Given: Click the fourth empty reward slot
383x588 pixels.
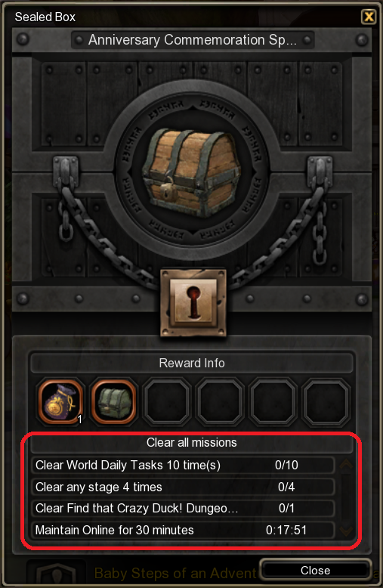Looking at the screenshot, I should 220,401.
